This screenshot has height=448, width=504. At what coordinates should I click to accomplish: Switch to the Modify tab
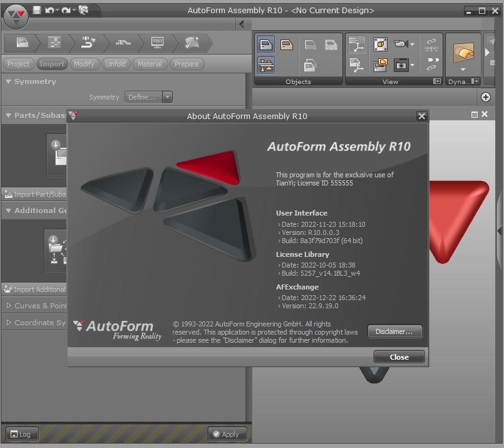84,64
